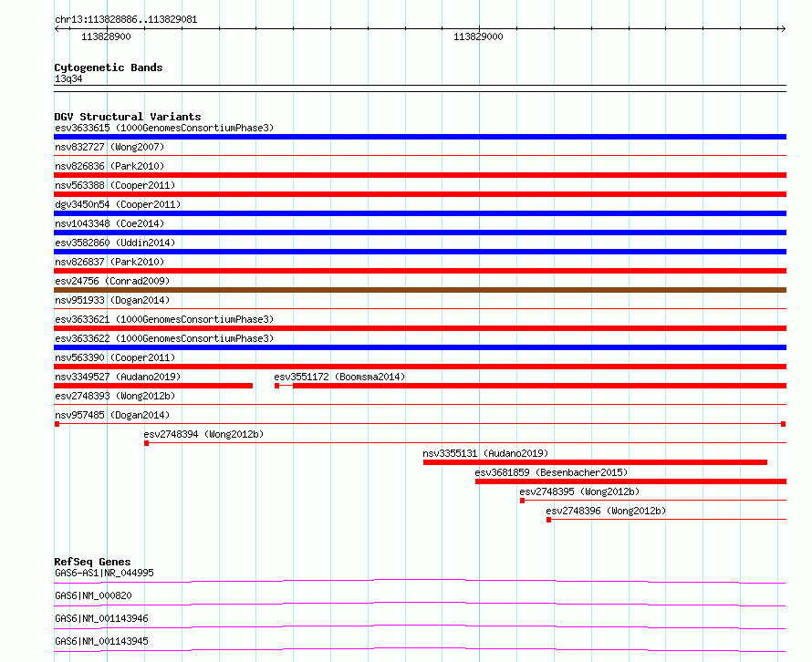Open GAS6|NM_001143945 gene label
Image resolution: width=812 pixels, height=662 pixels.
point(101,641)
